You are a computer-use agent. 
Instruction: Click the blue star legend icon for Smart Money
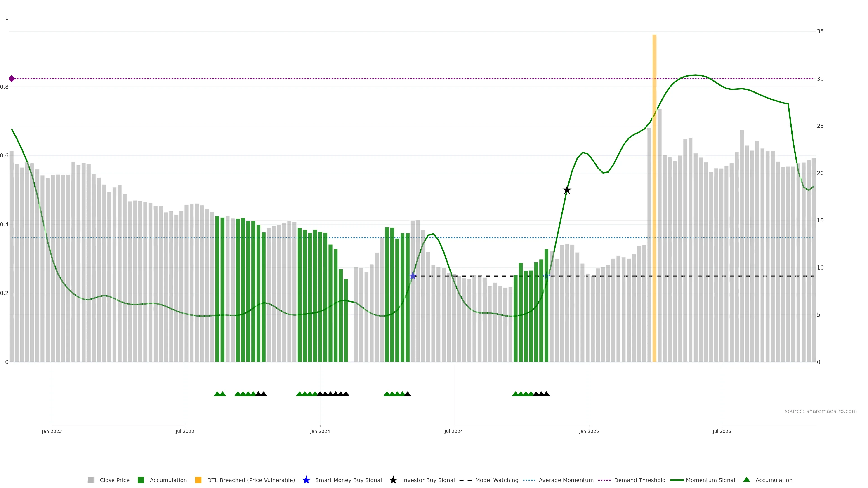[306, 480]
